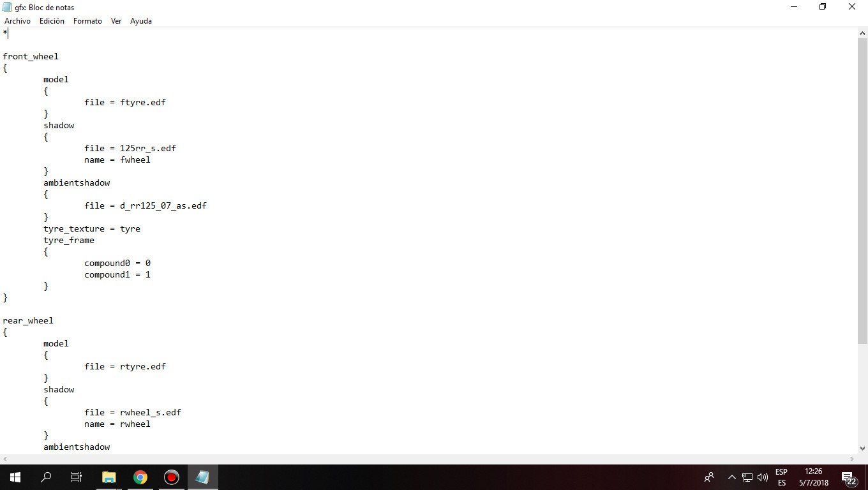The height and width of the screenshot is (490, 868).
Task: Open the Action Center notifications icon
Action: (x=849, y=478)
